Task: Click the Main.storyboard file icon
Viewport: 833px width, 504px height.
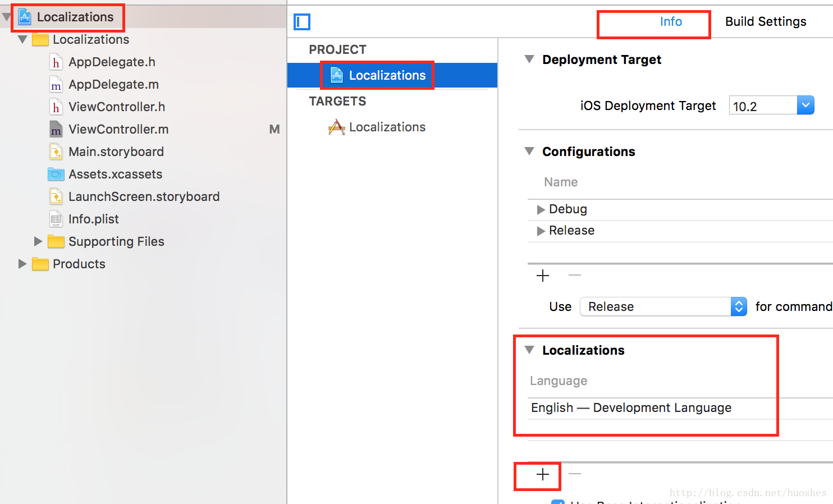Action: click(x=56, y=152)
